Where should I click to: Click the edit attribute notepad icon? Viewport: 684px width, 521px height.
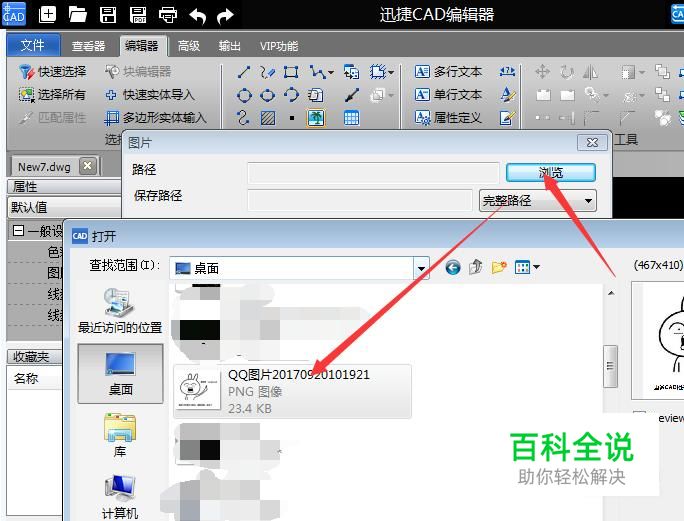[507, 118]
